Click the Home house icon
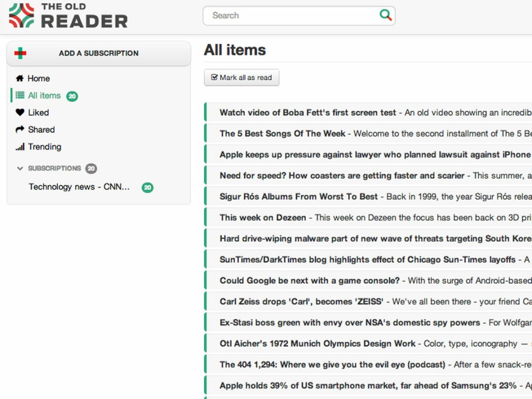The image size is (532, 399). [x=20, y=78]
